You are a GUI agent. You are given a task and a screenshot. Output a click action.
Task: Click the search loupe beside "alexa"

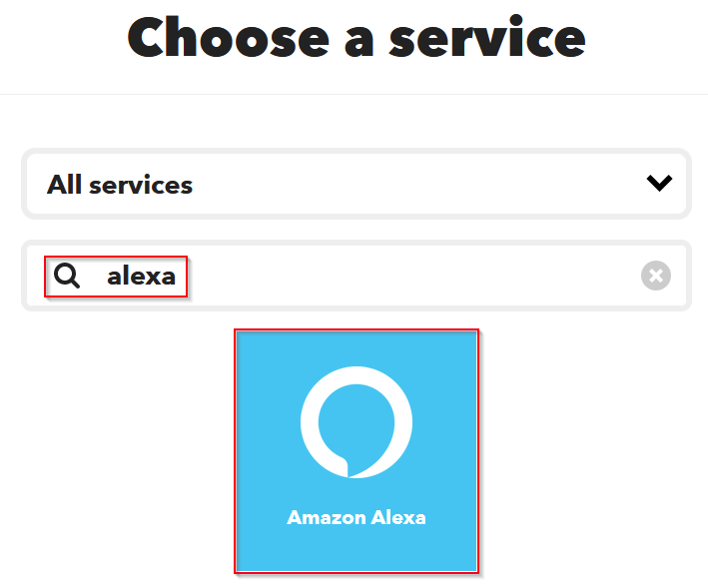[67, 276]
